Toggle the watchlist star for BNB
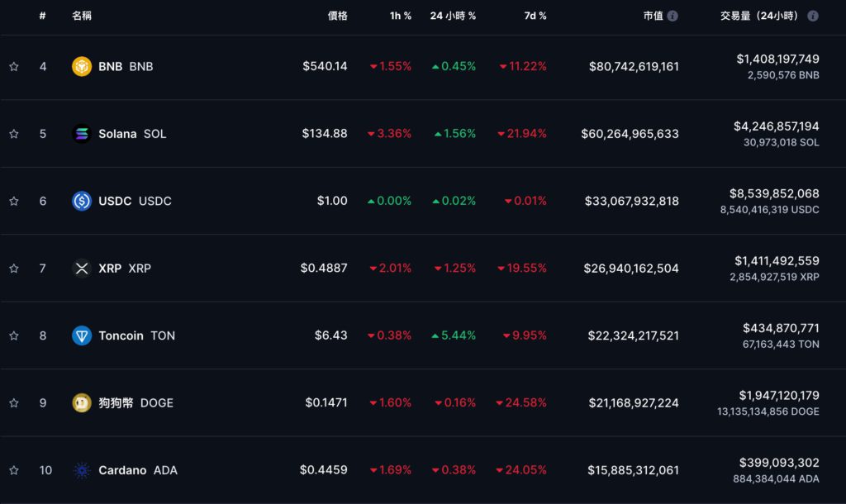This screenshot has width=846, height=504. coord(14,66)
